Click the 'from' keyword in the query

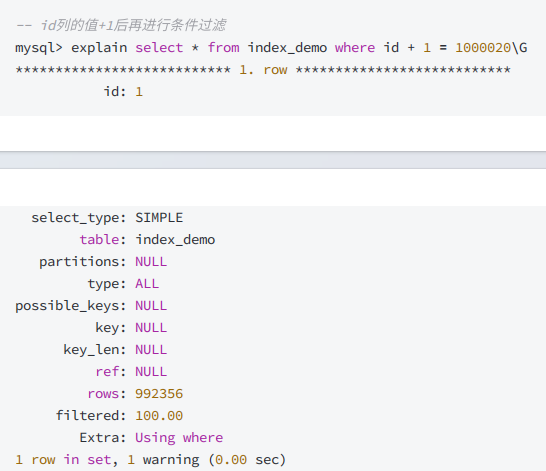click(224, 48)
